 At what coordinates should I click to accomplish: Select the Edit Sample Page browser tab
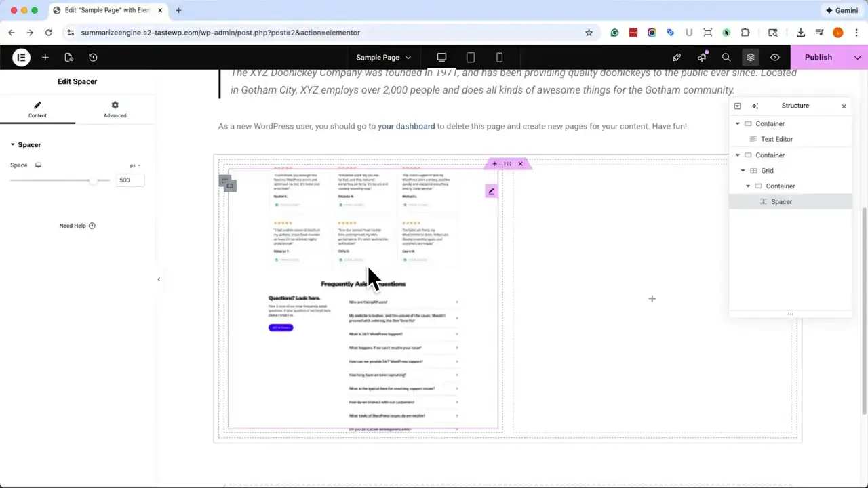107,11
